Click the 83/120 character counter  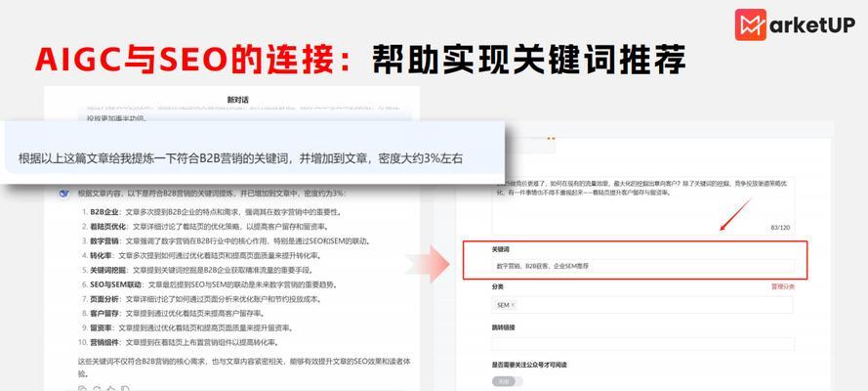(x=780, y=228)
